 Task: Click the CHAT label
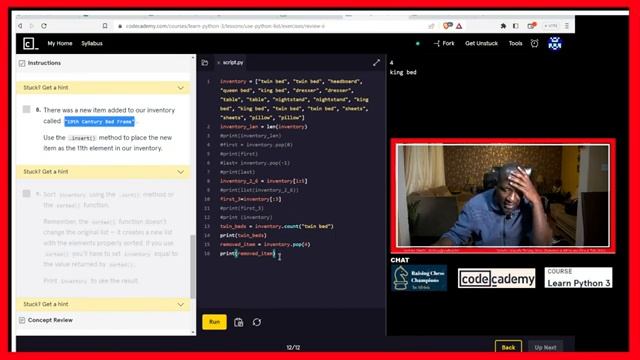pyautogui.click(x=400, y=260)
